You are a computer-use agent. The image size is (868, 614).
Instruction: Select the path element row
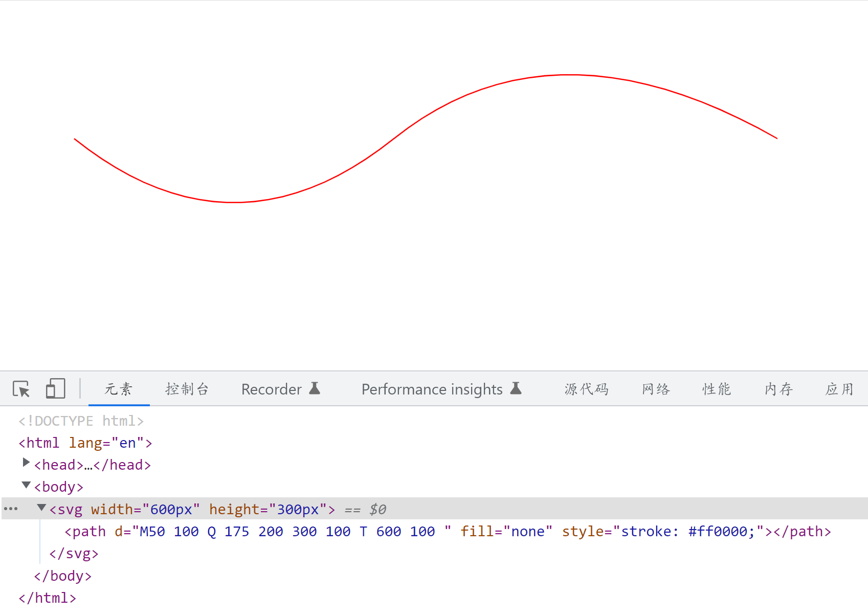pos(448,532)
